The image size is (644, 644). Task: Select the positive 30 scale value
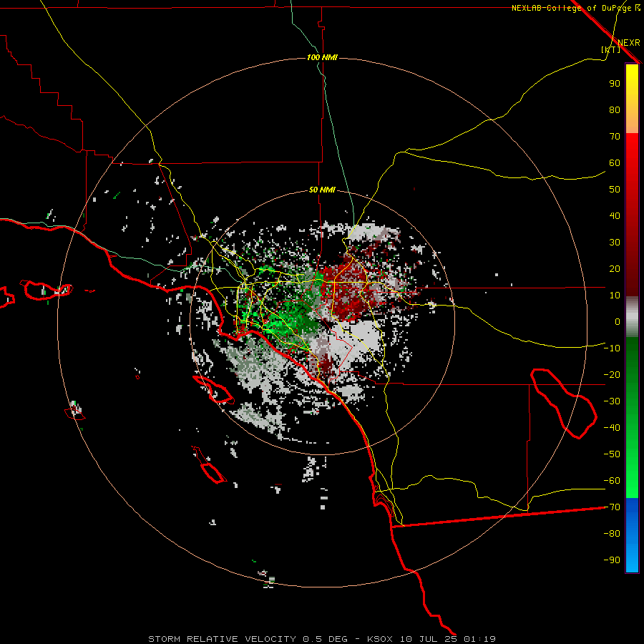[615, 243]
